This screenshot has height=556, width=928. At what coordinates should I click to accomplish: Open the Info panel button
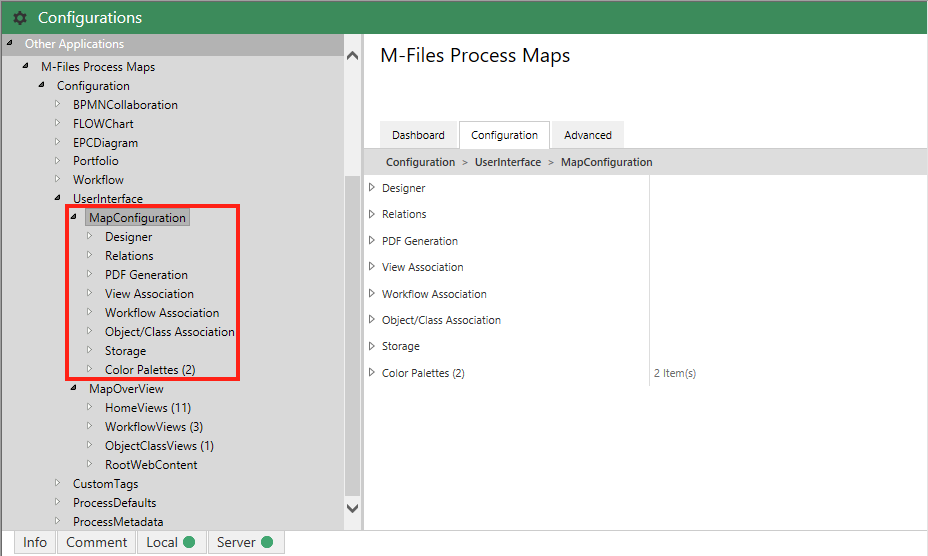pyautogui.click(x=35, y=542)
